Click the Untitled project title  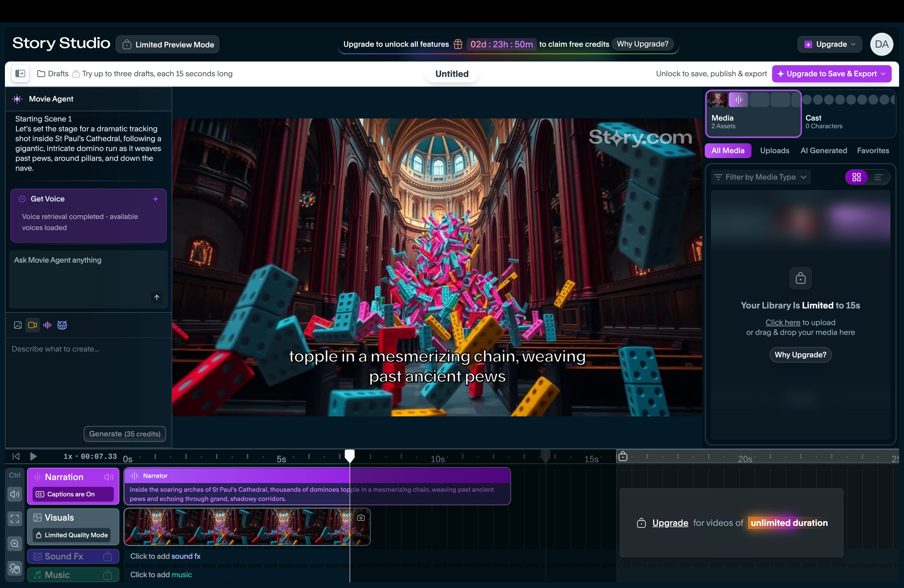tap(452, 74)
